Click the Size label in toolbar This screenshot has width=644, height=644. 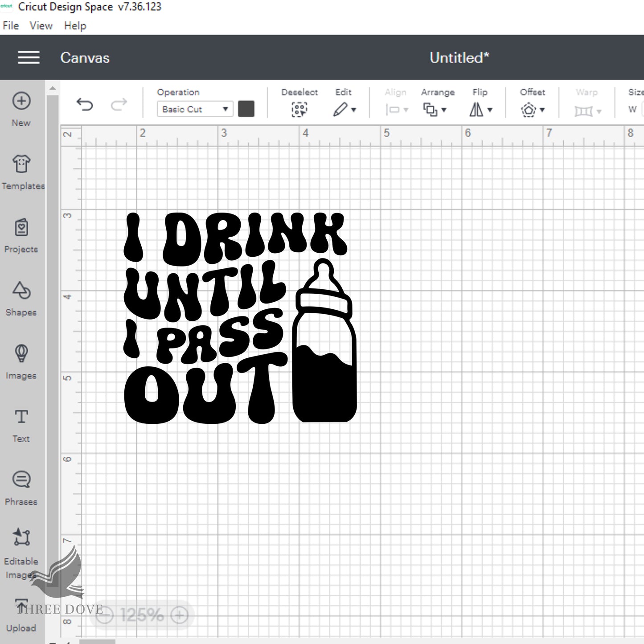tap(636, 92)
